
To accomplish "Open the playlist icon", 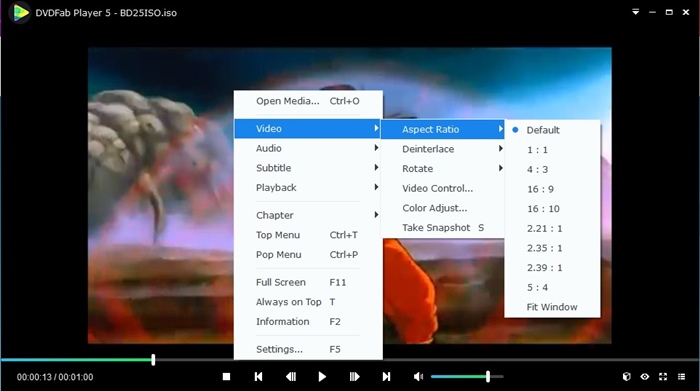I will [681, 377].
